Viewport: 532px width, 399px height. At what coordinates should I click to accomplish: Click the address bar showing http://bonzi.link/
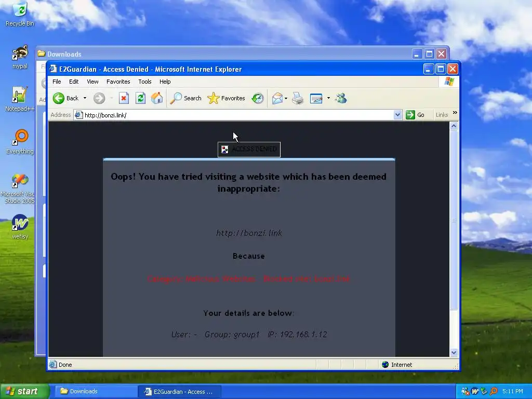237,115
